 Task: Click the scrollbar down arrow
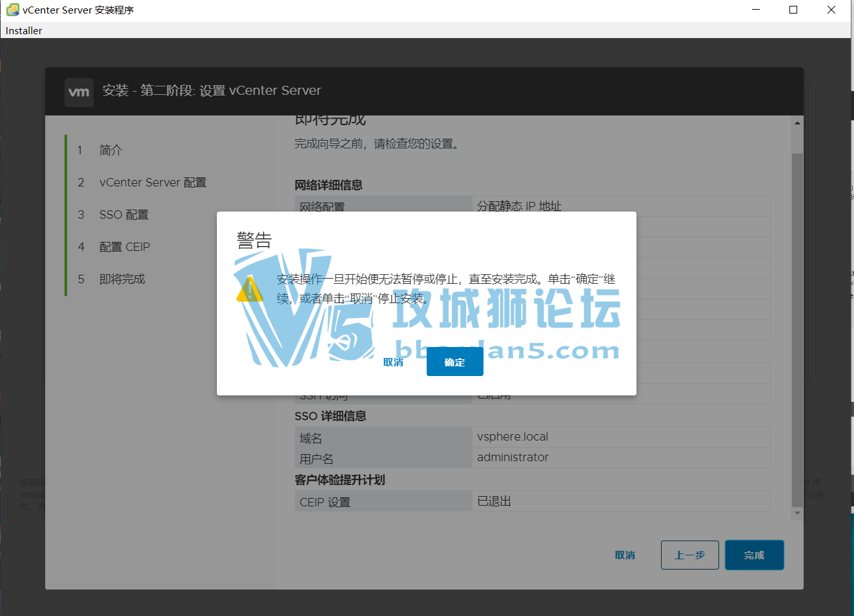click(797, 512)
